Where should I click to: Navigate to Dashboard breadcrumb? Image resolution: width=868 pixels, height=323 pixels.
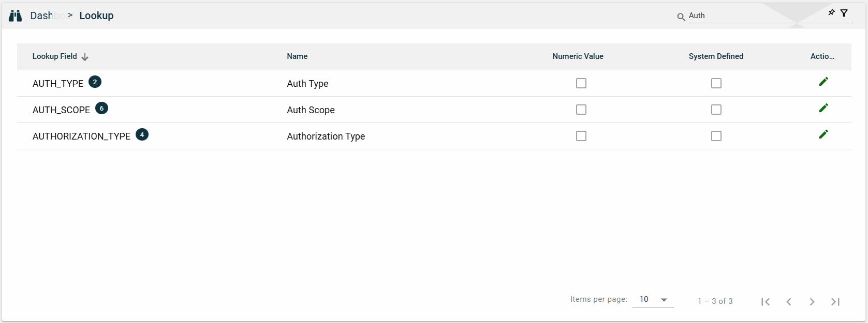click(42, 16)
